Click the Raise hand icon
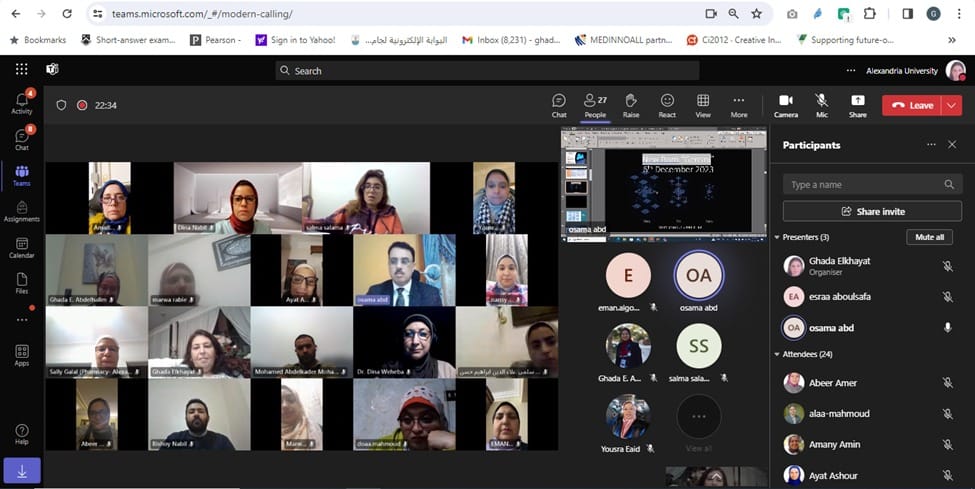Viewport: 975px width, 489px height. point(631,105)
